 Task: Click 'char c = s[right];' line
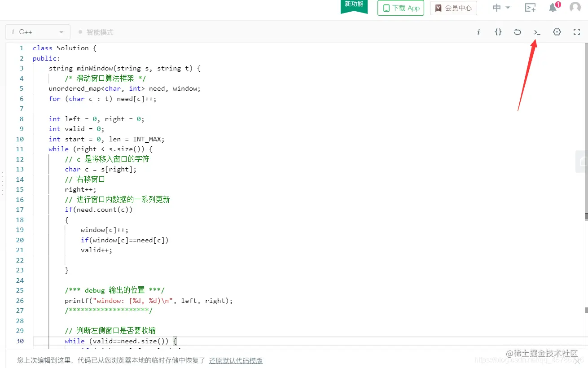tap(101, 169)
